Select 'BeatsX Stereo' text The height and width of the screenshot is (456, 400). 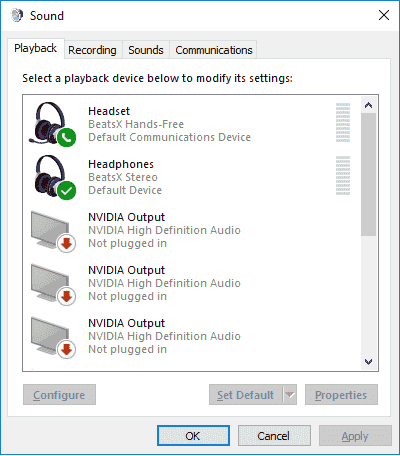pyautogui.click(x=123, y=177)
